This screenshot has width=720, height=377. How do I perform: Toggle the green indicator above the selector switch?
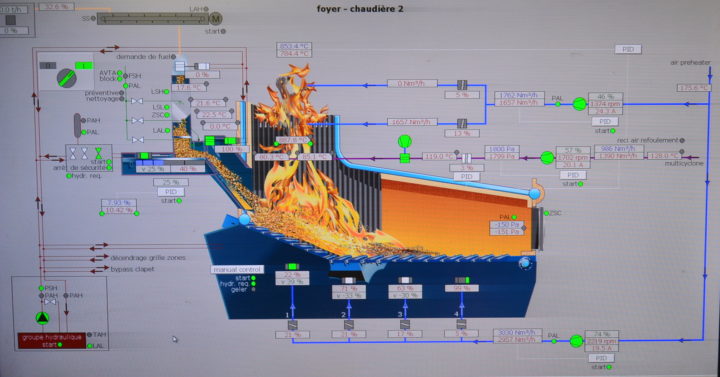[84, 66]
